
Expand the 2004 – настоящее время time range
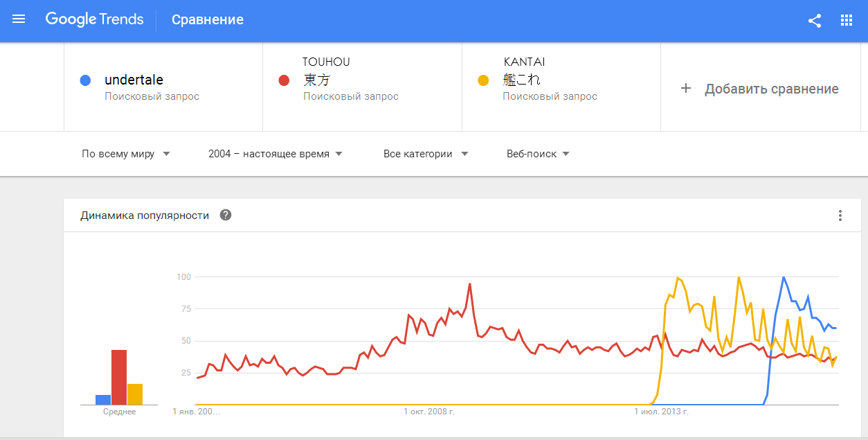(x=275, y=154)
